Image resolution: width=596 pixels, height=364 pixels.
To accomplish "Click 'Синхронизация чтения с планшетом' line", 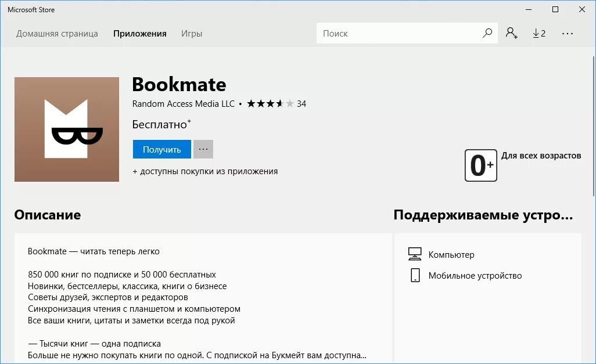I will click(134, 309).
